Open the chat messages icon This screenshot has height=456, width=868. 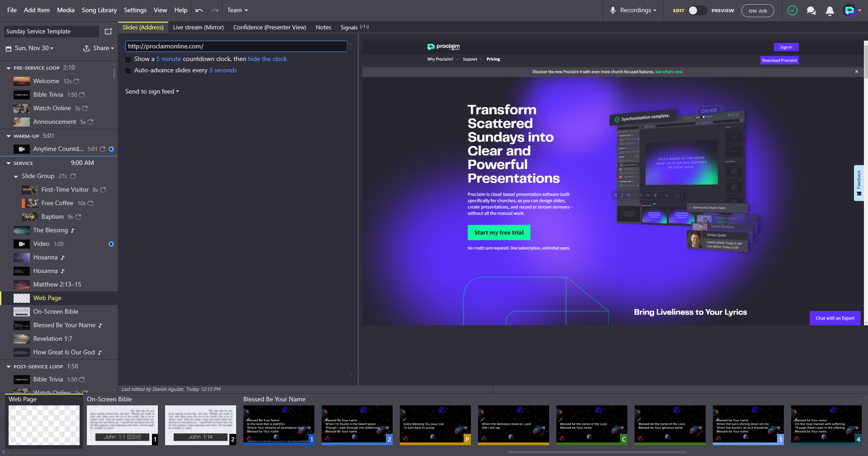click(811, 10)
